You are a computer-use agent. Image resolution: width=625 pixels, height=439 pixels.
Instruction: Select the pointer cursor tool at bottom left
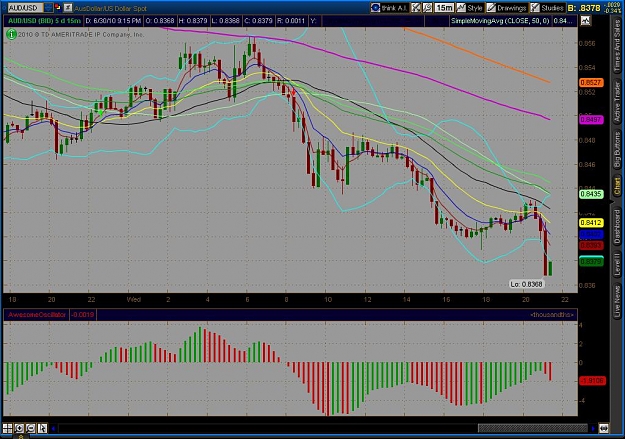coord(42,428)
